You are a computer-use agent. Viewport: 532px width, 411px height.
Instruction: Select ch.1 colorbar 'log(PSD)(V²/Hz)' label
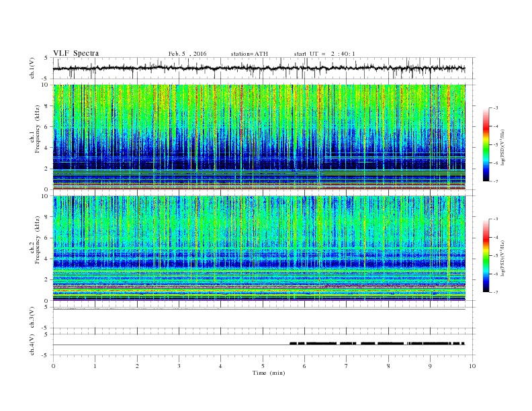[503, 147]
